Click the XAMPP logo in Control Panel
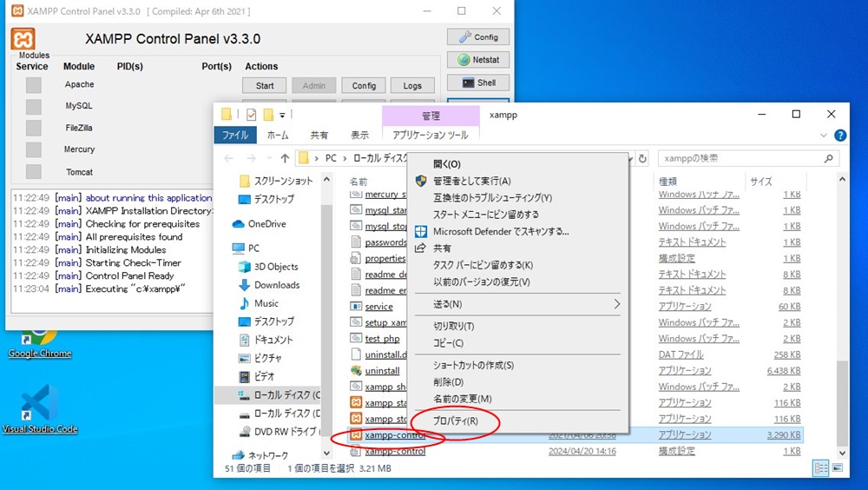This screenshot has width=868, height=490. tap(23, 39)
